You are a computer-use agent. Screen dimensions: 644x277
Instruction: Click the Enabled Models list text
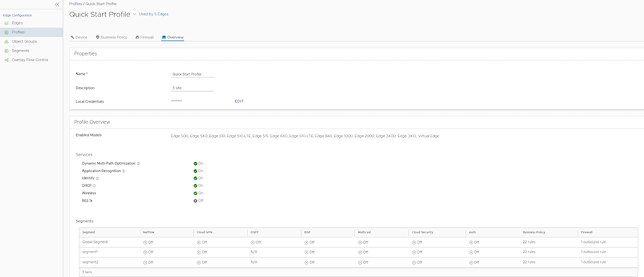coord(305,136)
